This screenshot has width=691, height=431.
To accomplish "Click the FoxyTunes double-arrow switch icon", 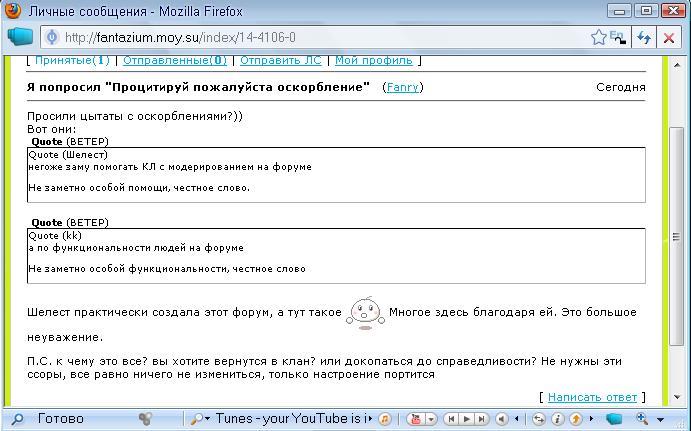I will [x=539, y=419].
